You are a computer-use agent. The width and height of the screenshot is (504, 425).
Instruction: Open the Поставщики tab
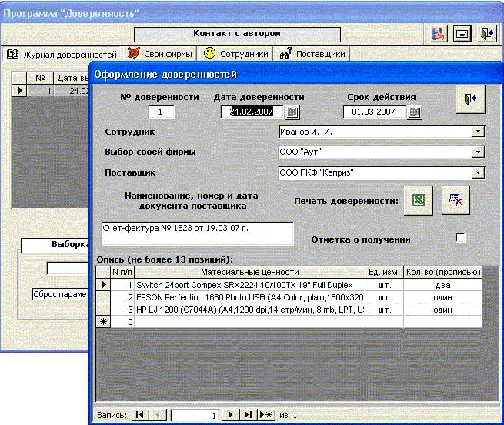click(313, 55)
